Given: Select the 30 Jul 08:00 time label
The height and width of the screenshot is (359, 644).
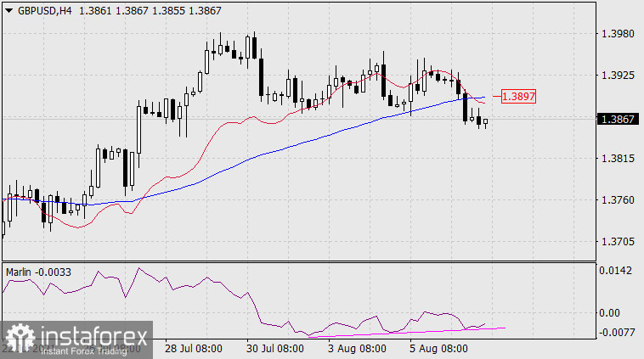Looking at the screenshot, I should 275,349.
